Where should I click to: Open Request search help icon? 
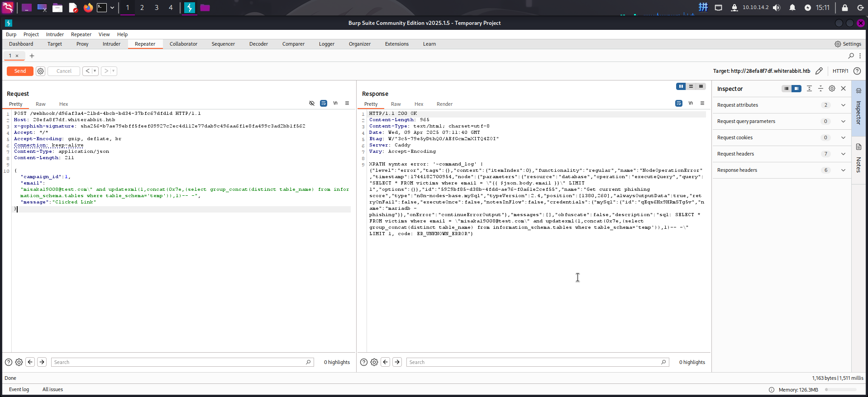(9, 362)
